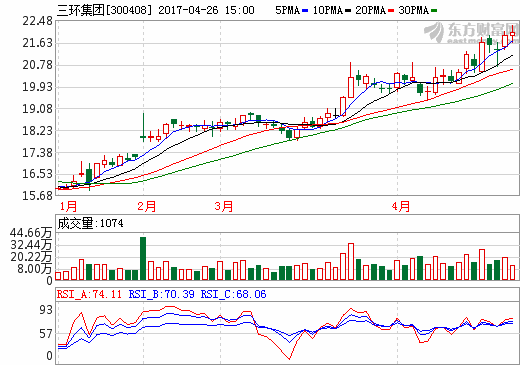This screenshot has width=520, height=365.
Task: Click the RSI_A:74.11 indicator label
Action: coord(89,294)
